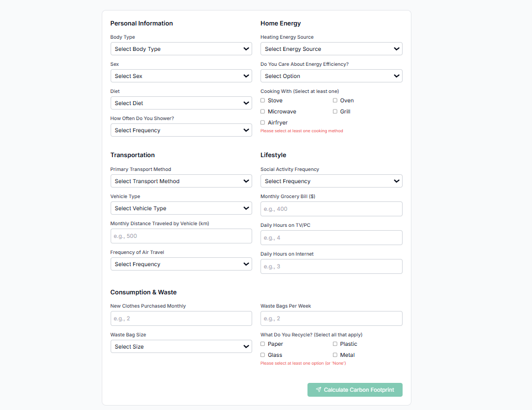Image resolution: width=532 pixels, height=410 pixels.
Task: Select the Oven checkbox
Action: tap(335, 101)
